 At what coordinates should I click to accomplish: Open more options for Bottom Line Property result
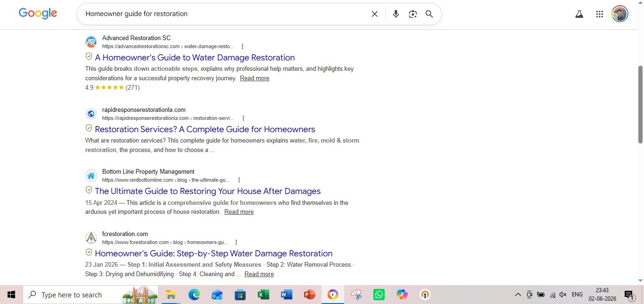239,180
